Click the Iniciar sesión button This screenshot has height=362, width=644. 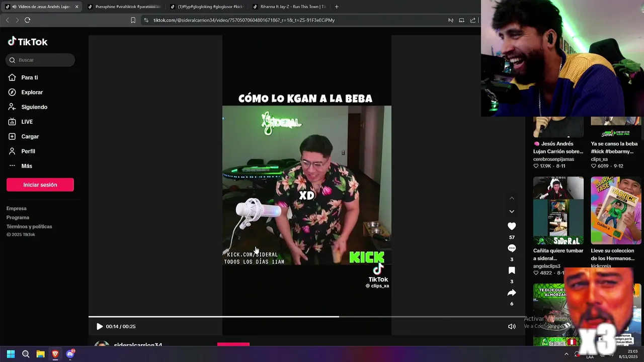(40, 185)
